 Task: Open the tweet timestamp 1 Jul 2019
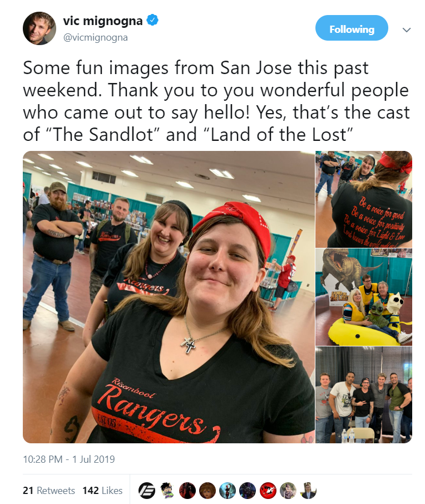68,459
